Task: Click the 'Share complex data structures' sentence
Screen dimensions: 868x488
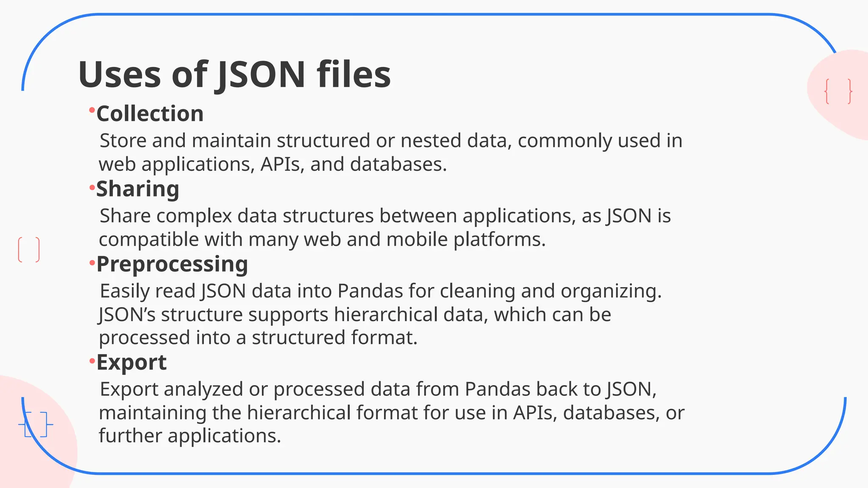Action: pos(385,216)
